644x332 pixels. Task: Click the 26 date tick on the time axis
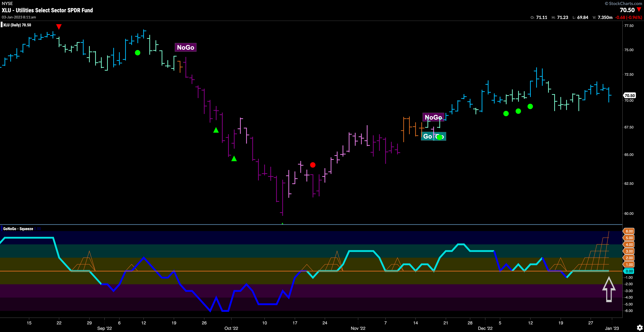(x=204, y=323)
